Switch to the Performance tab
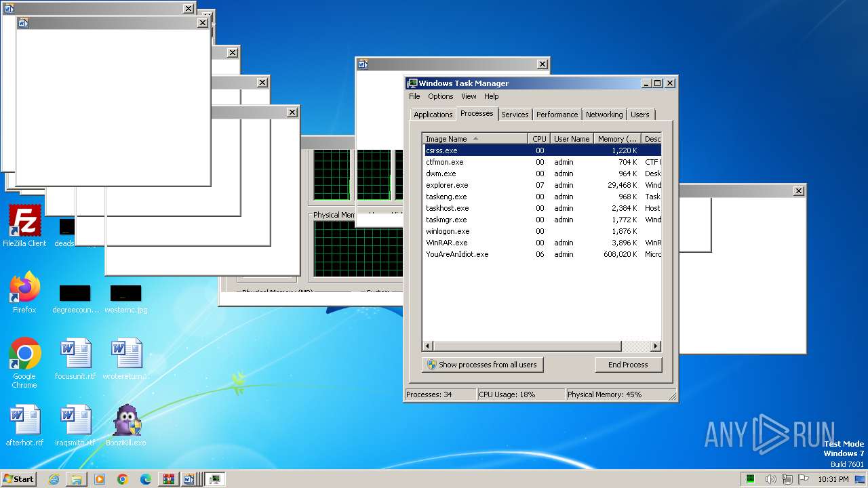The width and height of the screenshot is (868, 488). [x=557, y=115]
